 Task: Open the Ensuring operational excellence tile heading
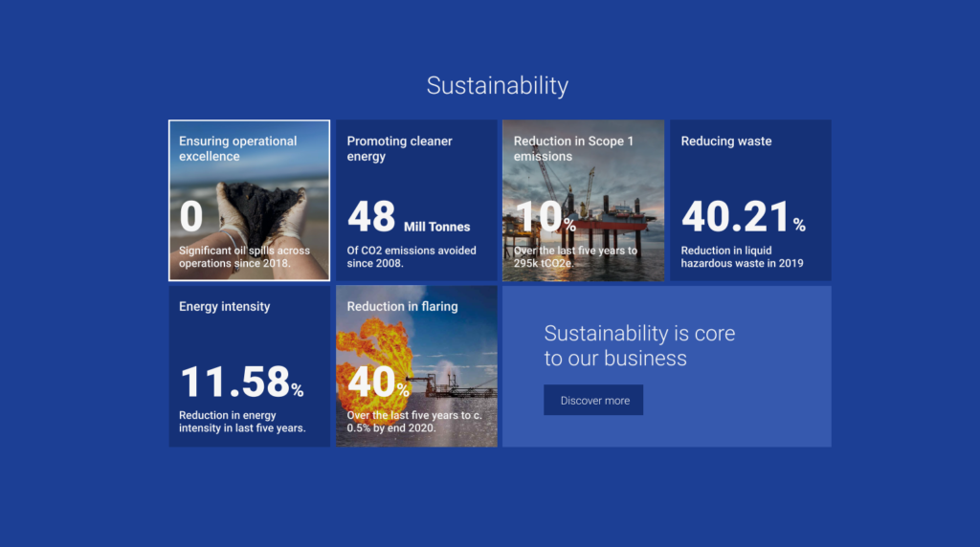pyautogui.click(x=237, y=148)
